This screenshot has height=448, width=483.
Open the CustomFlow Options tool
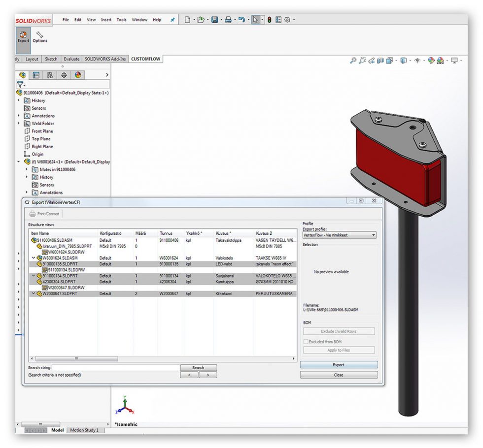pyautogui.click(x=40, y=36)
